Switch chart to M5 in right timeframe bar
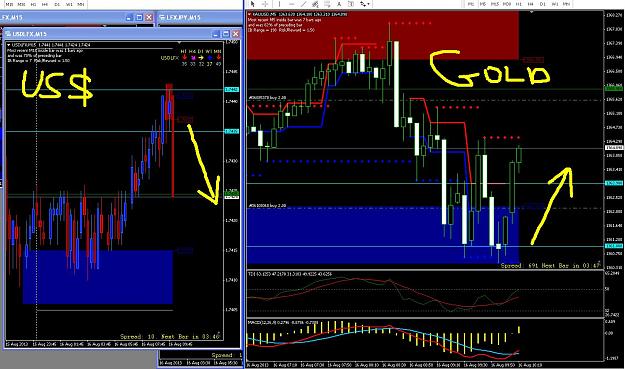The height and width of the screenshot is (369, 625). coord(483,4)
